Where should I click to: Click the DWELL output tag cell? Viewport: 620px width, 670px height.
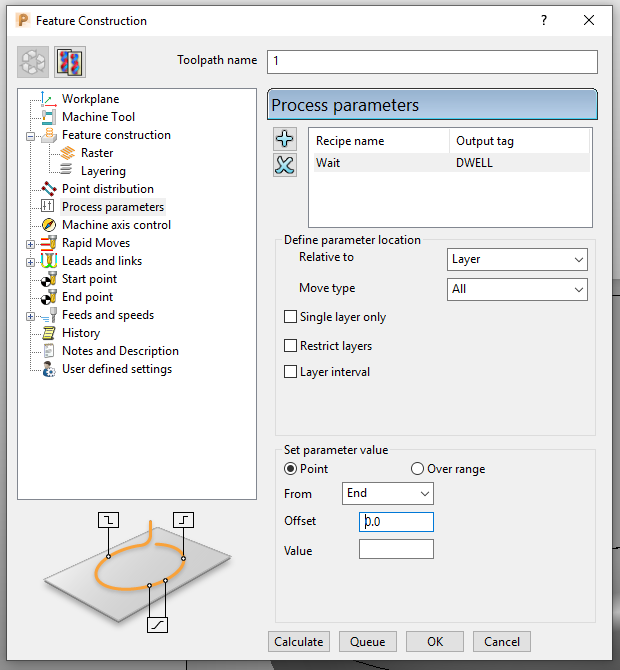coord(474,163)
